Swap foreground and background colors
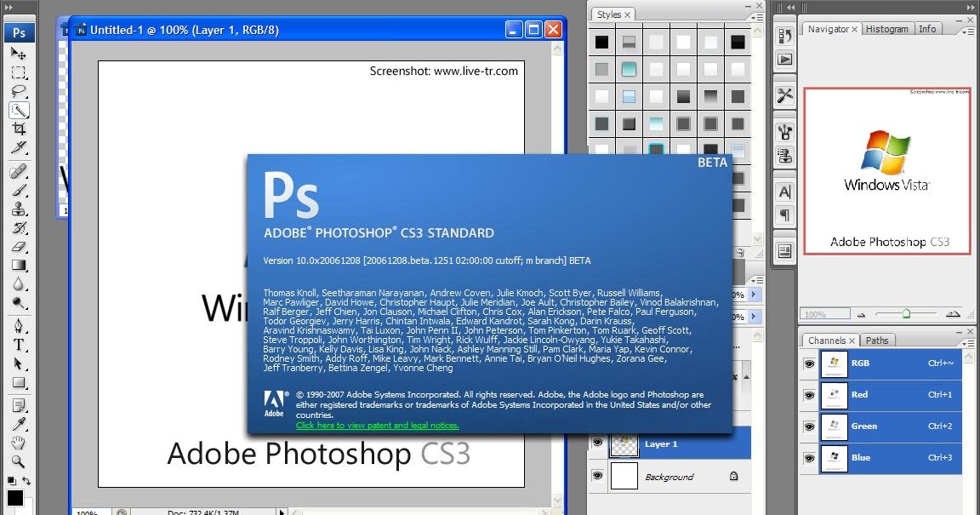 (x=26, y=481)
